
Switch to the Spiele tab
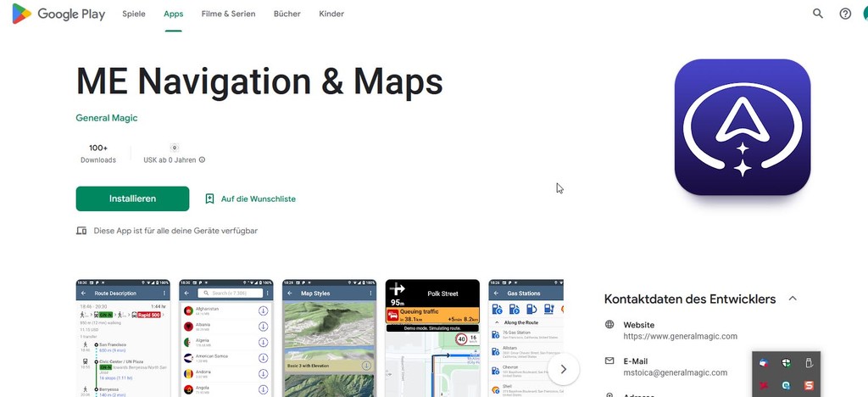(134, 14)
